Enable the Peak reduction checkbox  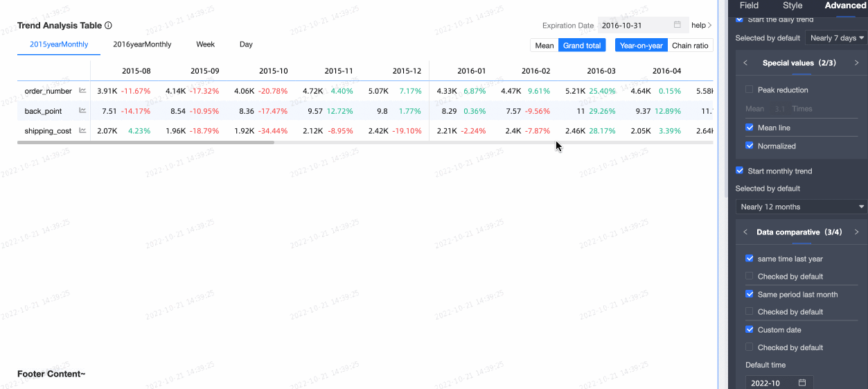(x=750, y=90)
